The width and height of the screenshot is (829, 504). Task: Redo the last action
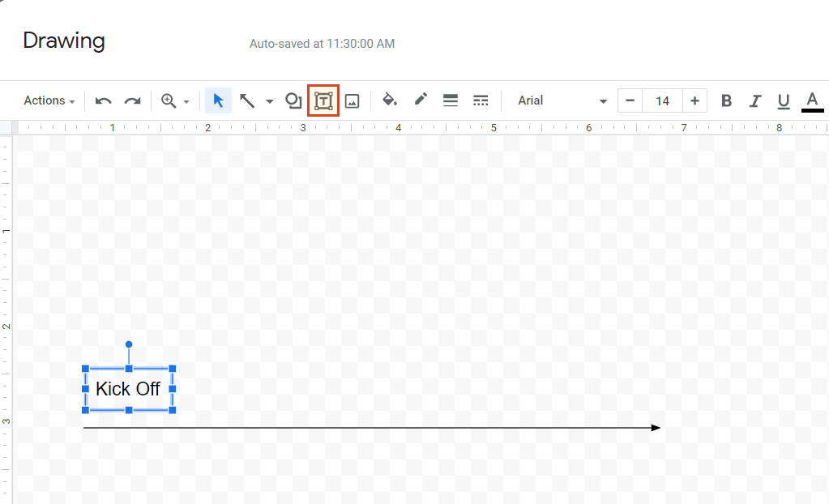click(x=132, y=100)
